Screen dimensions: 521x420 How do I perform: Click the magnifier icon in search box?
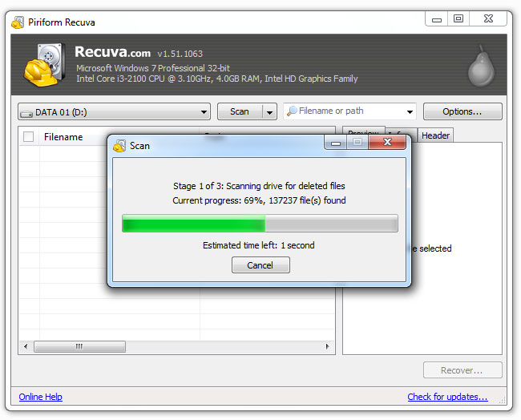pos(292,111)
